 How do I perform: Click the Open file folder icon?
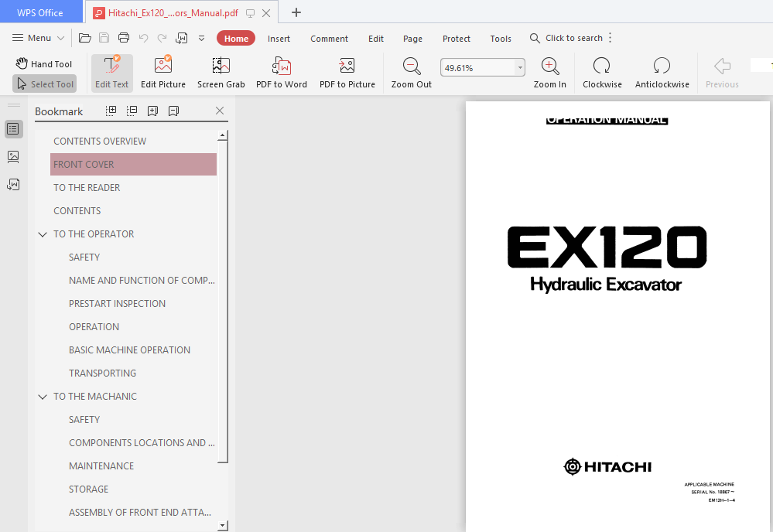coord(85,38)
